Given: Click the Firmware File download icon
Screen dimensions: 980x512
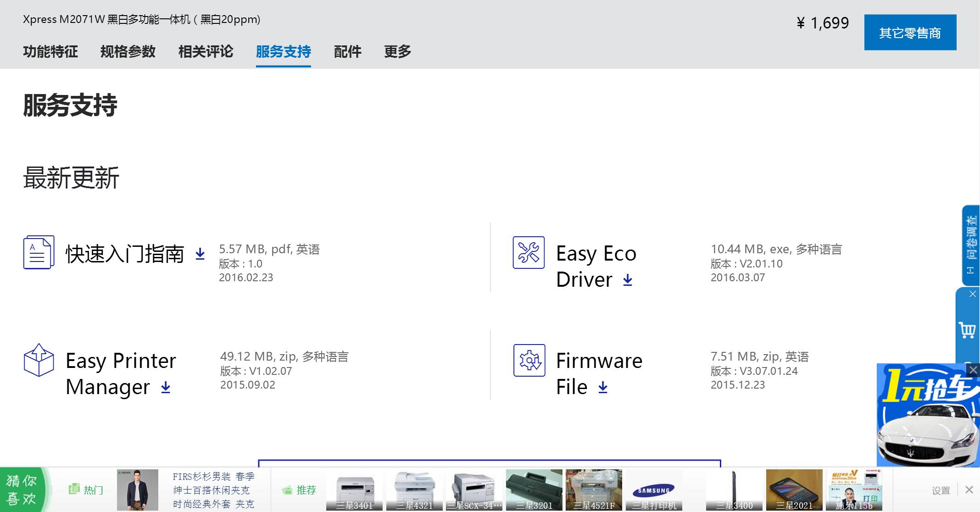Looking at the screenshot, I should (603, 388).
